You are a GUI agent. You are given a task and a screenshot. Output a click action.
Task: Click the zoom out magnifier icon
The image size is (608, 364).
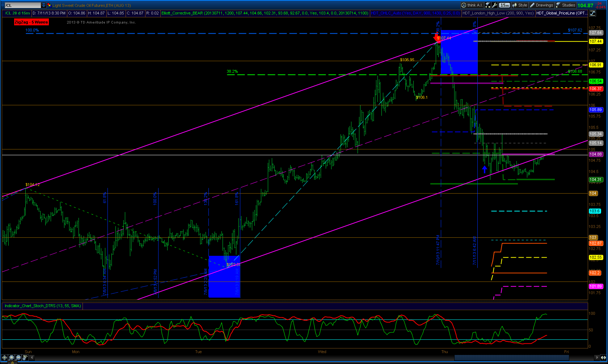[18, 357]
